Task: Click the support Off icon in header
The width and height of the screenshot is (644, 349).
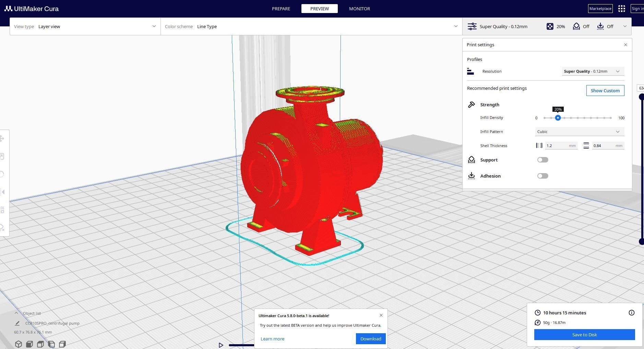Action: tap(576, 26)
